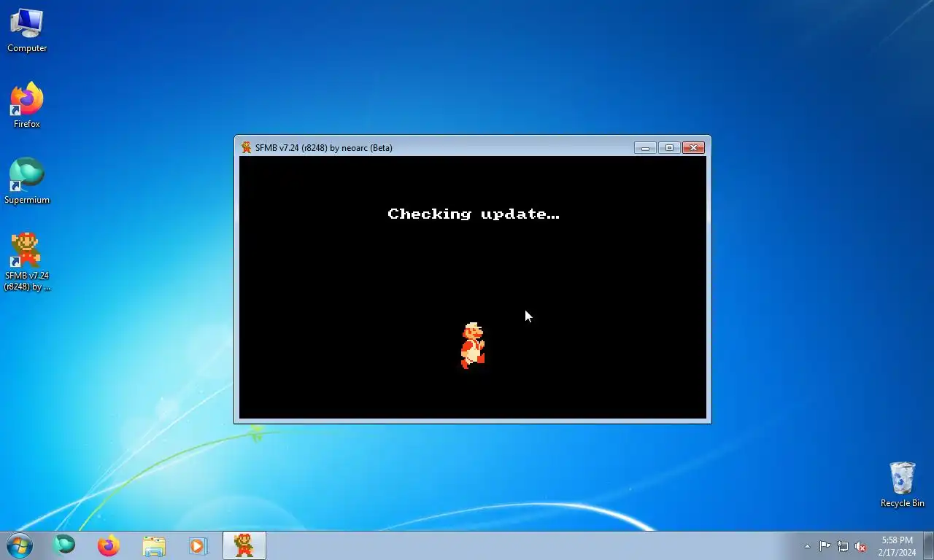Show hidden system tray icons
Screen dimensions: 934x560
(x=807, y=546)
